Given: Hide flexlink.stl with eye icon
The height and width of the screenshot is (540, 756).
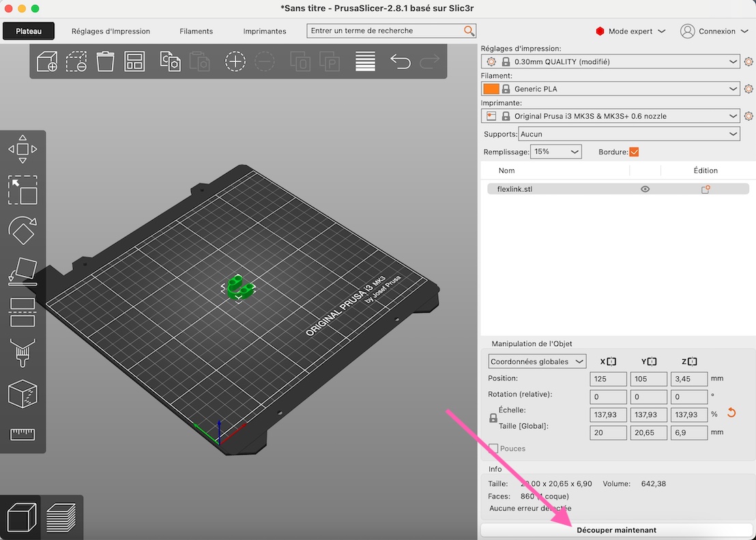Looking at the screenshot, I should tap(645, 189).
